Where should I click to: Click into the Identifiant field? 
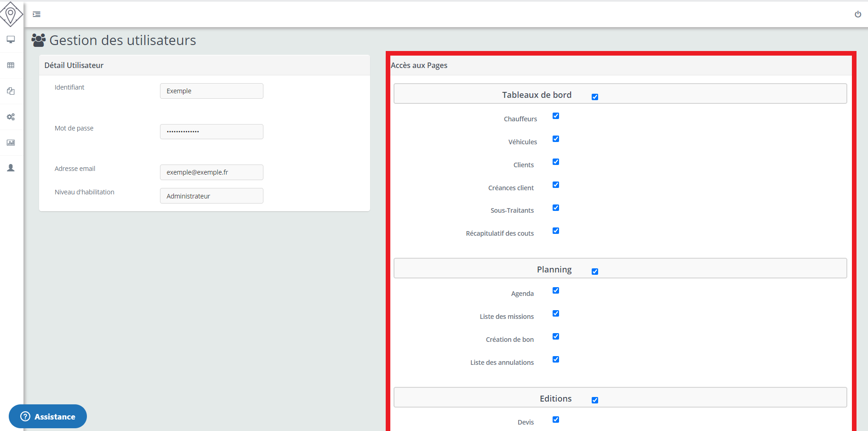pyautogui.click(x=211, y=91)
